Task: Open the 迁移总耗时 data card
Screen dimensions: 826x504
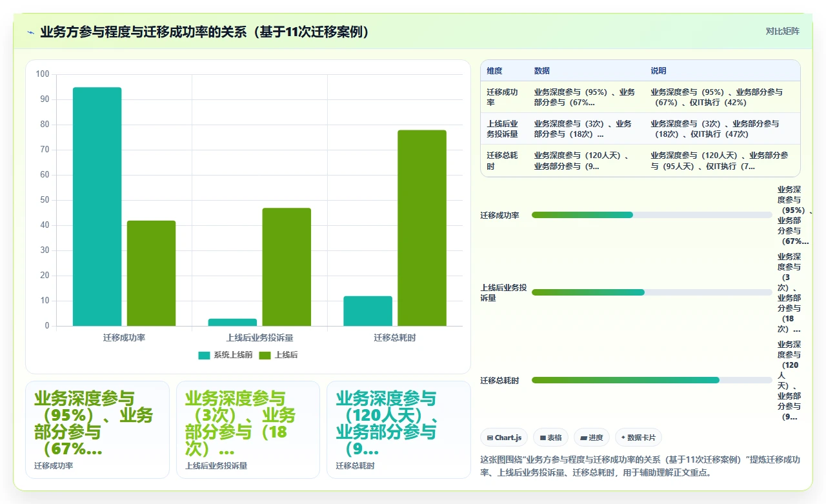Action: pyautogui.click(x=399, y=430)
